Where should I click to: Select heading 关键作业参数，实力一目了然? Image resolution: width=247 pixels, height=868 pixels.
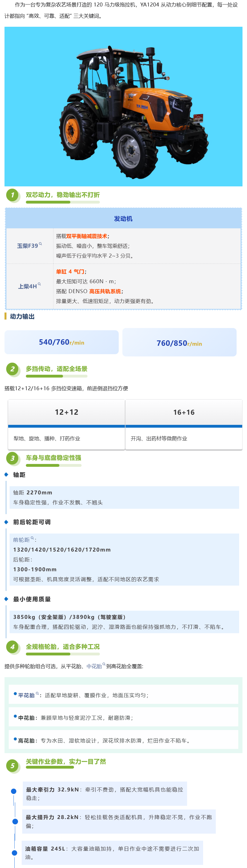click(66, 761)
